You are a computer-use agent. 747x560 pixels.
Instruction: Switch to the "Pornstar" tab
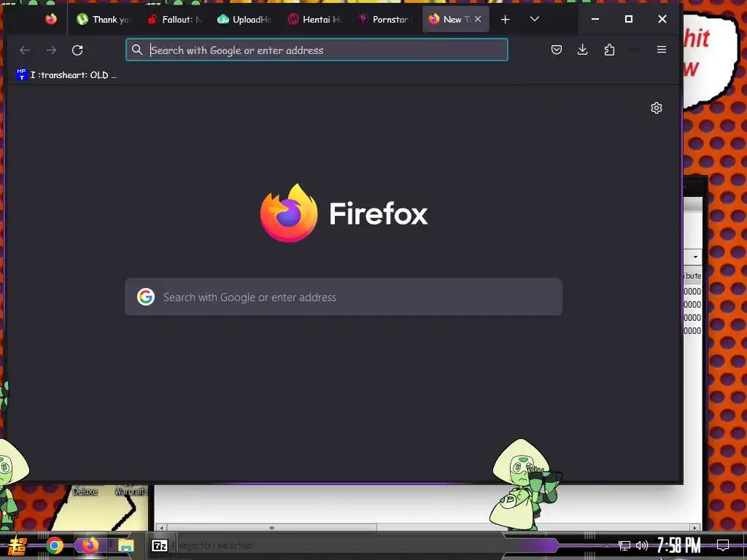[x=385, y=19]
